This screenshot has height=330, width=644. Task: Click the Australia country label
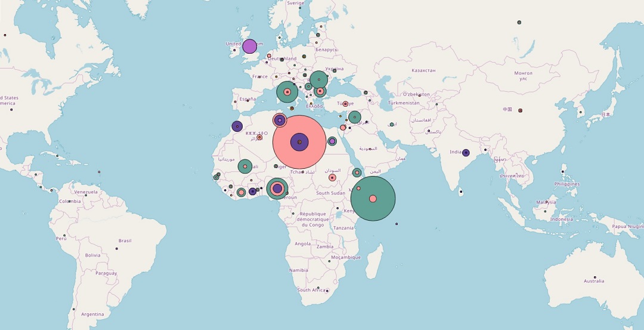tap(593, 280)
